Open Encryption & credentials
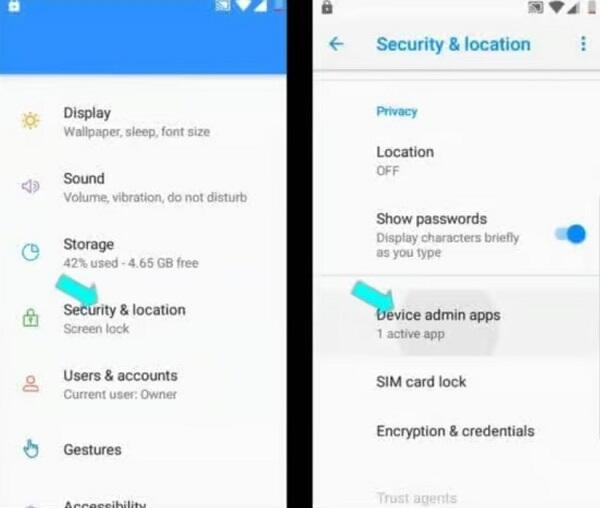 click(456, 431)
